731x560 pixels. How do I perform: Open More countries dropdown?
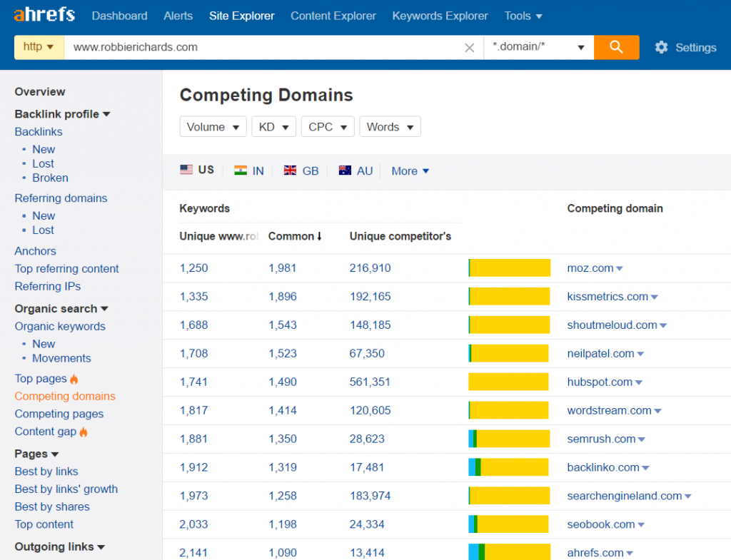410,170
